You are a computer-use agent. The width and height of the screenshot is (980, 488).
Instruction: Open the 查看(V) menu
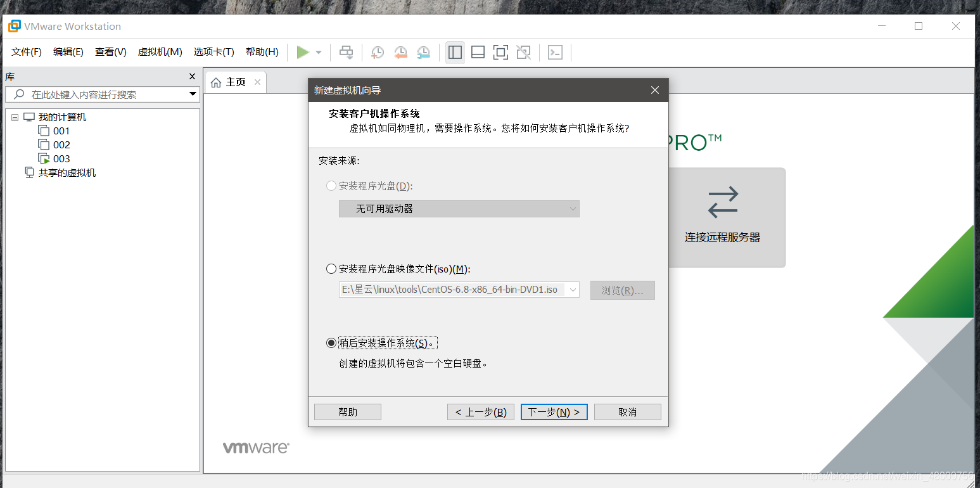111,52
